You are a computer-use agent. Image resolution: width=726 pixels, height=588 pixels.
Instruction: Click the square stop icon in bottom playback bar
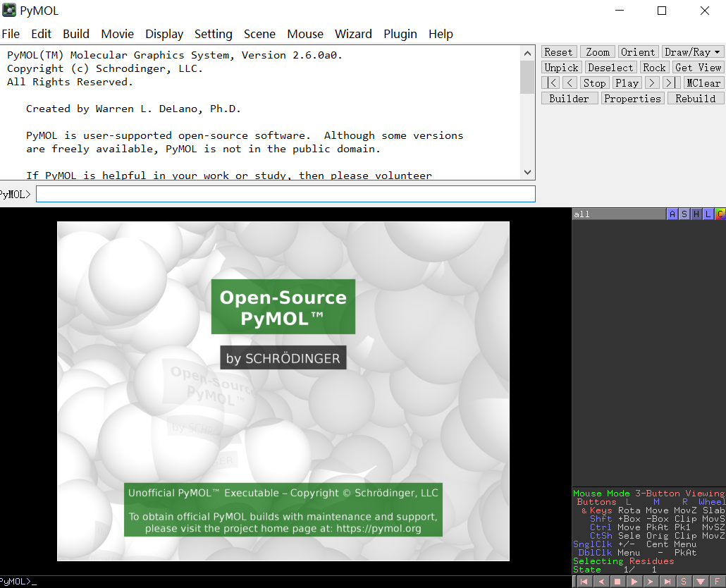pyautogui.click(x=617, y=582)
